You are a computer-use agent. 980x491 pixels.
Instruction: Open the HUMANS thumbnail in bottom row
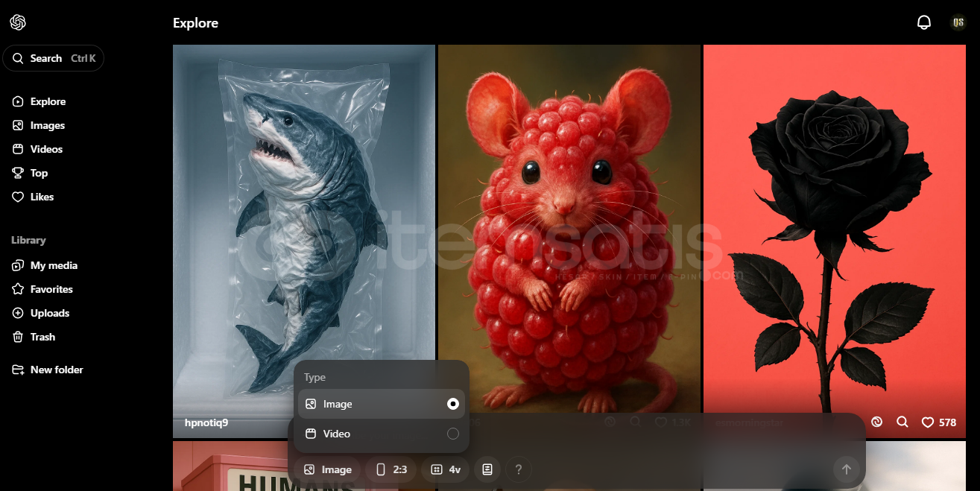pos(304,466)
